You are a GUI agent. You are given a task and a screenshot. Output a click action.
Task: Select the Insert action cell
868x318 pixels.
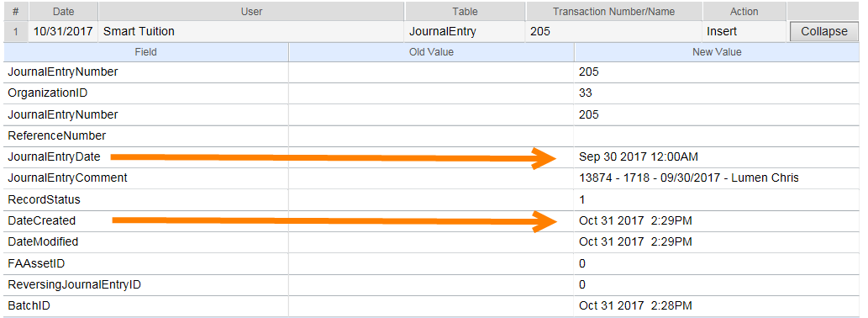tap(744, 32)
